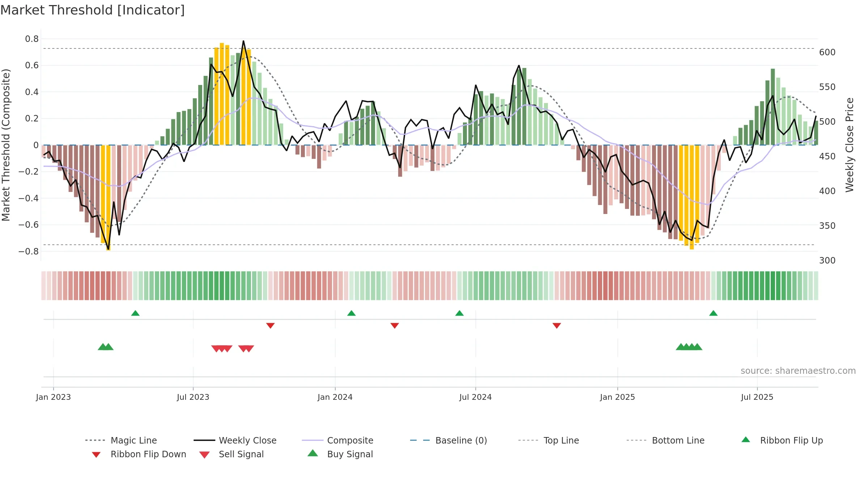Toggle the Ribbon Flip Down legend entry
The width and height of the screenshot is (868, 488).
tap(139, 454)
